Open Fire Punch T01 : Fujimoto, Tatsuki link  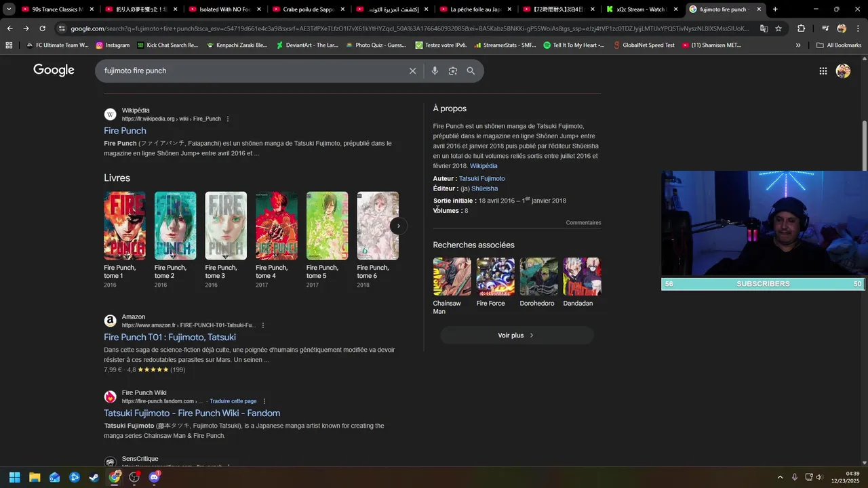click(170, 337)
